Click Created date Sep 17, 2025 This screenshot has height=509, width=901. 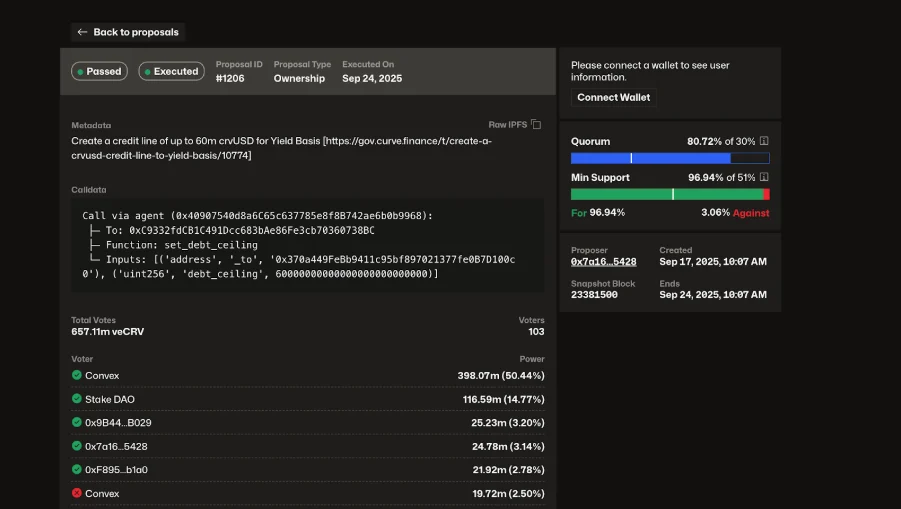(x=713, y=262)
